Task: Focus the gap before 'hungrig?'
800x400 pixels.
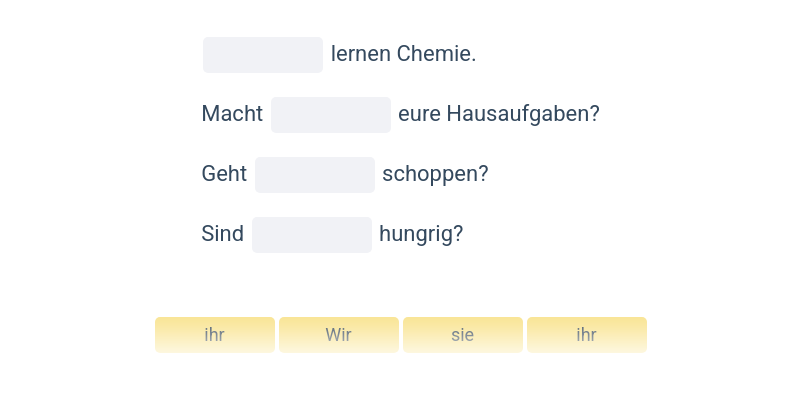Action: (312, 235)
